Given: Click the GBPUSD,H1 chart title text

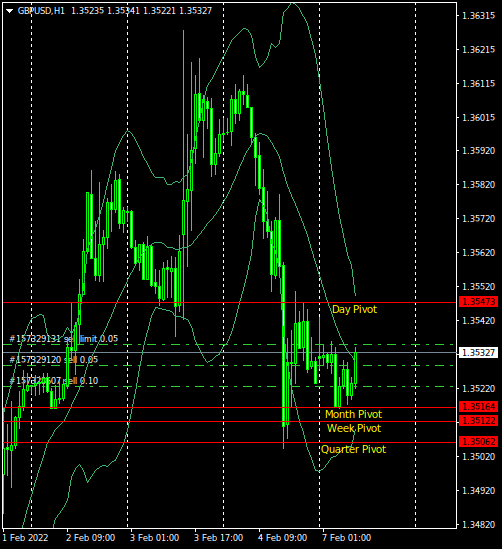Looking at the screenshot, I should (41, 11).
